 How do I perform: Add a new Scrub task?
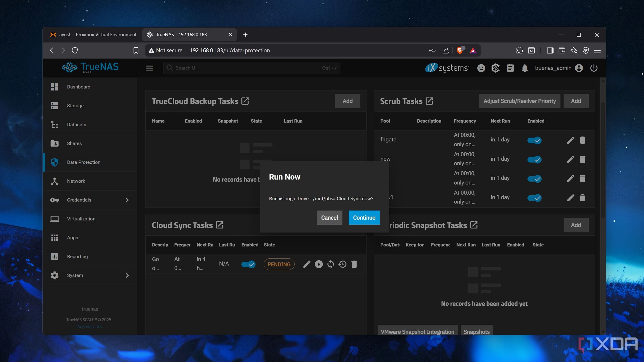click(576, 101)
